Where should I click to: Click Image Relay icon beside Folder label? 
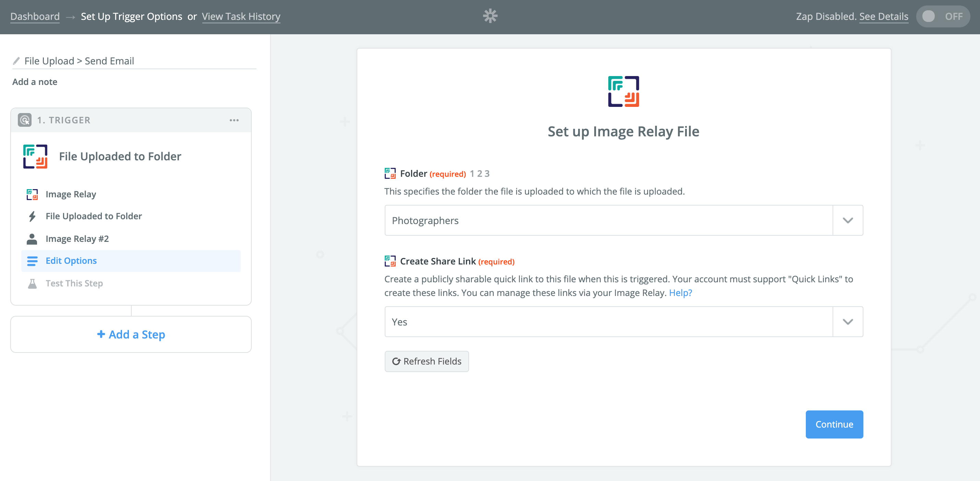pyautogui.click(x=390, y=173)
